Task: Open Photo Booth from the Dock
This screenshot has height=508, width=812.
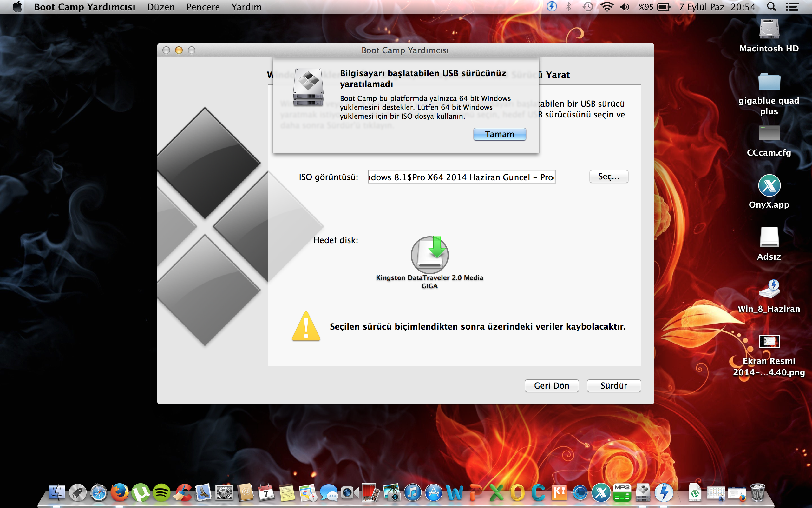Action: (x=371, y=493)
